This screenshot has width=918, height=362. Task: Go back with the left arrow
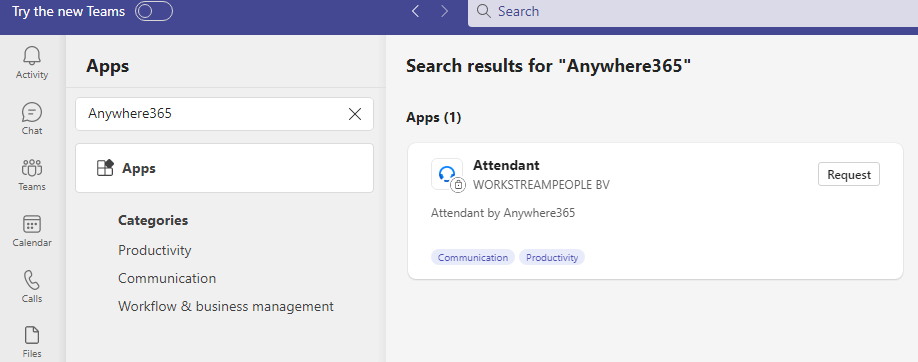(416, 11)
